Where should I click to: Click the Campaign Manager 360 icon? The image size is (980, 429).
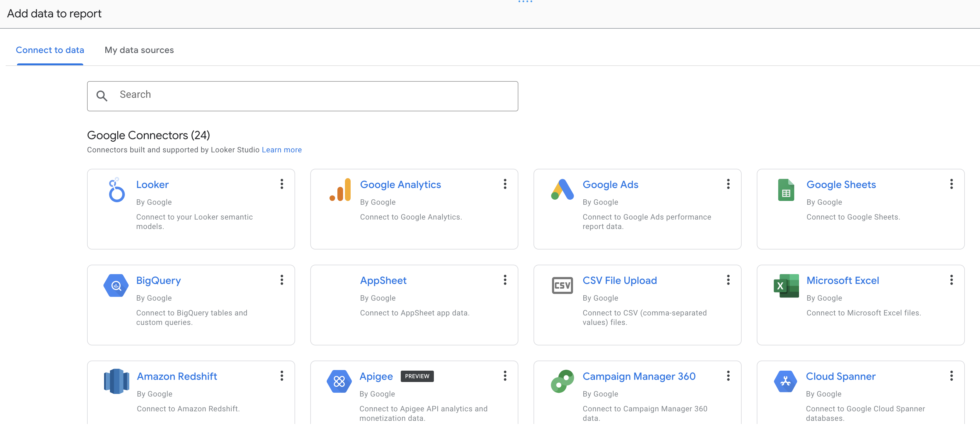click(562, 381)
